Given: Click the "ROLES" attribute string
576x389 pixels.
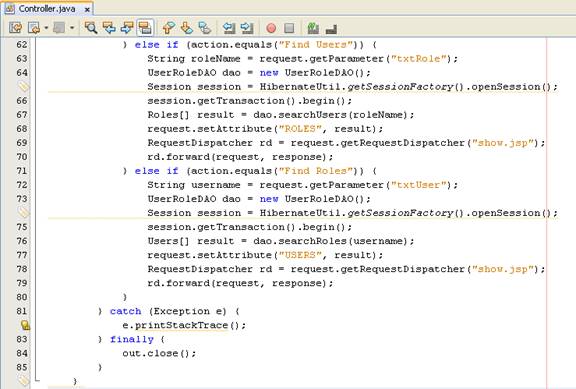Looking at the screenshot, I should 300,129.
